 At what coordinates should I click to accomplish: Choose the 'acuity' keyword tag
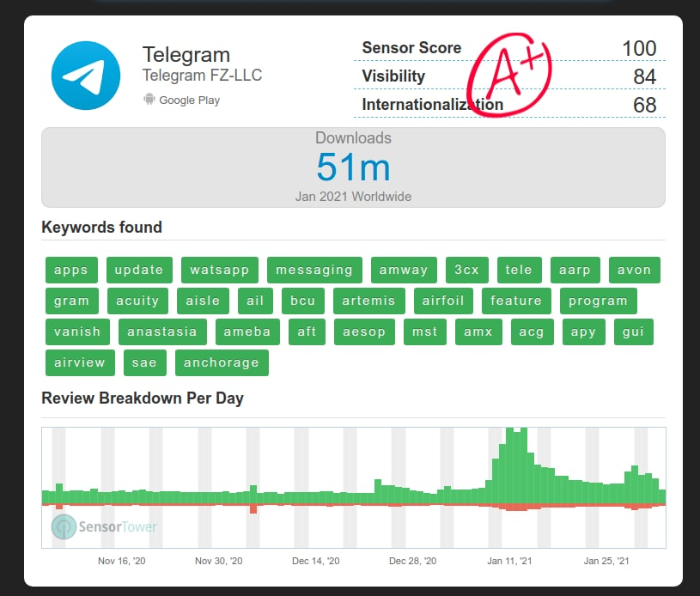[138, 301]
